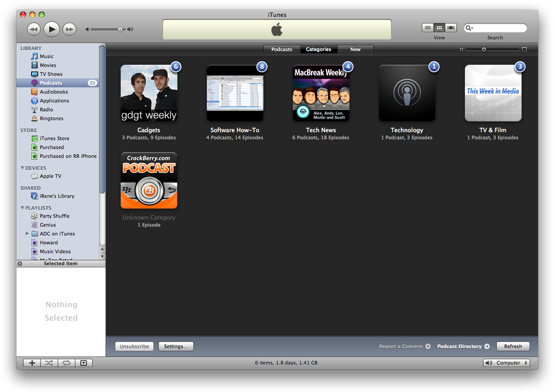
Task: Open the Computer speakers dropdown
Action: click(x=507, y=363)
